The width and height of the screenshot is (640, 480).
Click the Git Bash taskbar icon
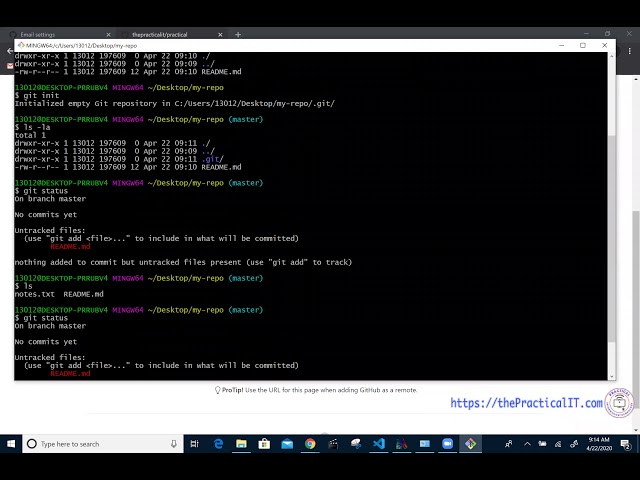(x=470, y=443)
